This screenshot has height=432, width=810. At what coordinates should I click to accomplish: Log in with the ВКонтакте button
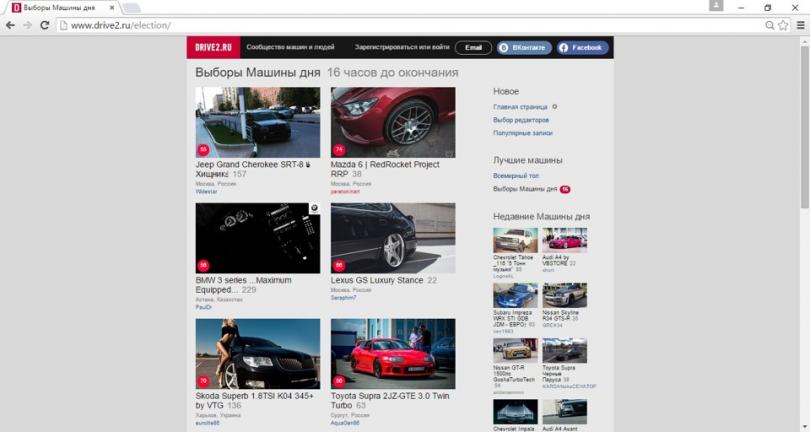click(x=523, y=48)
